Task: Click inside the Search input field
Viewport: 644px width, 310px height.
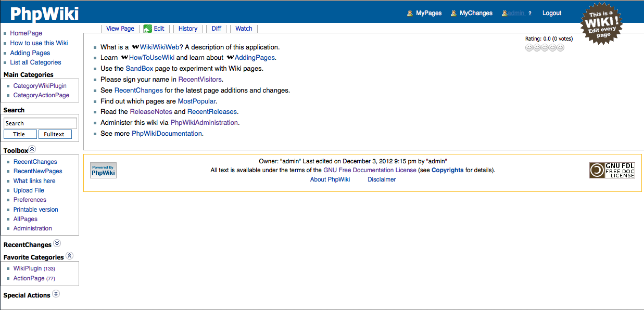Action: (40, 123)
